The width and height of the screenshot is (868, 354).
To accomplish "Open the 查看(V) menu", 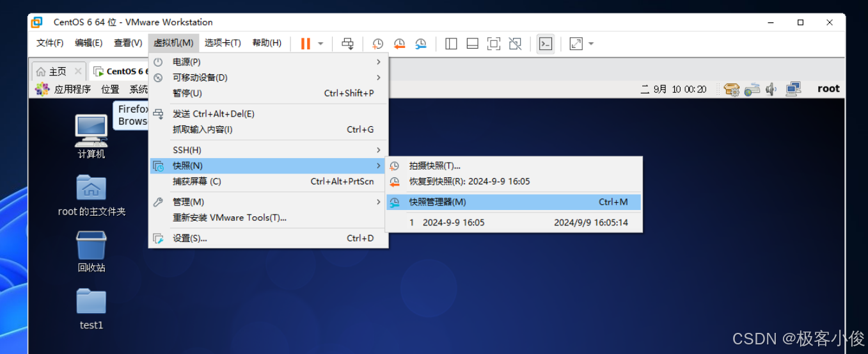I will pos(128,43).
